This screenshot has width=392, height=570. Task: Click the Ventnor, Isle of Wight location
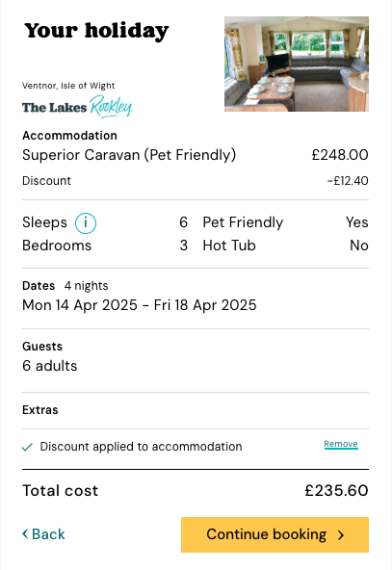pos(68,86)
